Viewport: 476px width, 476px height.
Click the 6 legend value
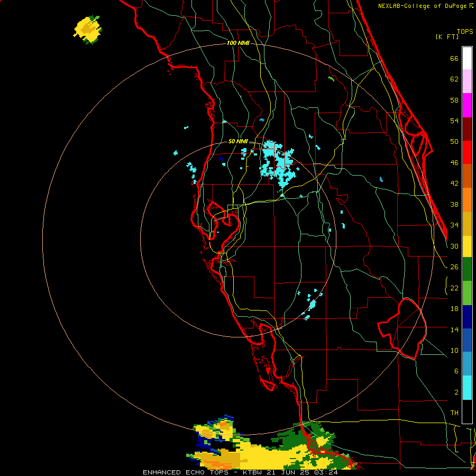[x=456, y=371]
